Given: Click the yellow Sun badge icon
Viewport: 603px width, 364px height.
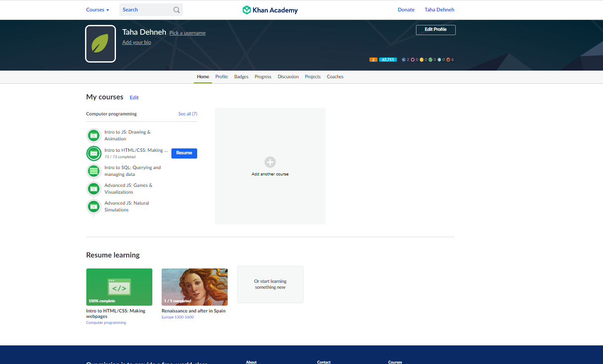Looking at the screenshot, I should point(421,60).
